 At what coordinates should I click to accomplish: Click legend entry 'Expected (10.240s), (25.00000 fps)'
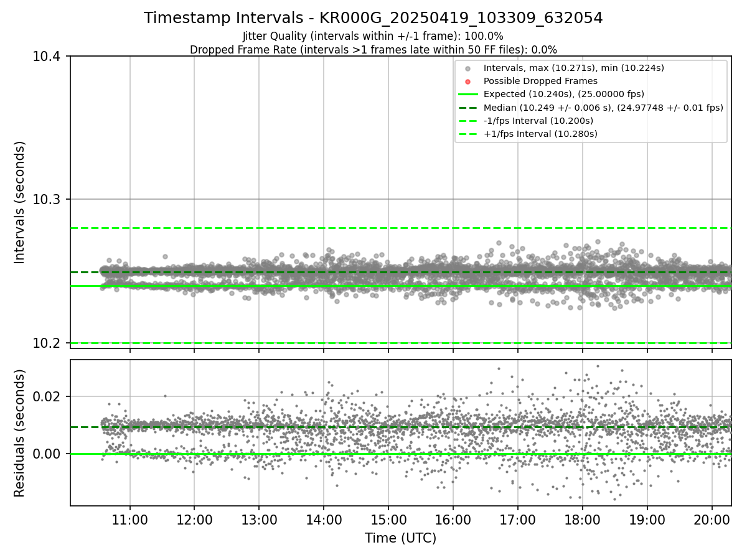[564, 94]
